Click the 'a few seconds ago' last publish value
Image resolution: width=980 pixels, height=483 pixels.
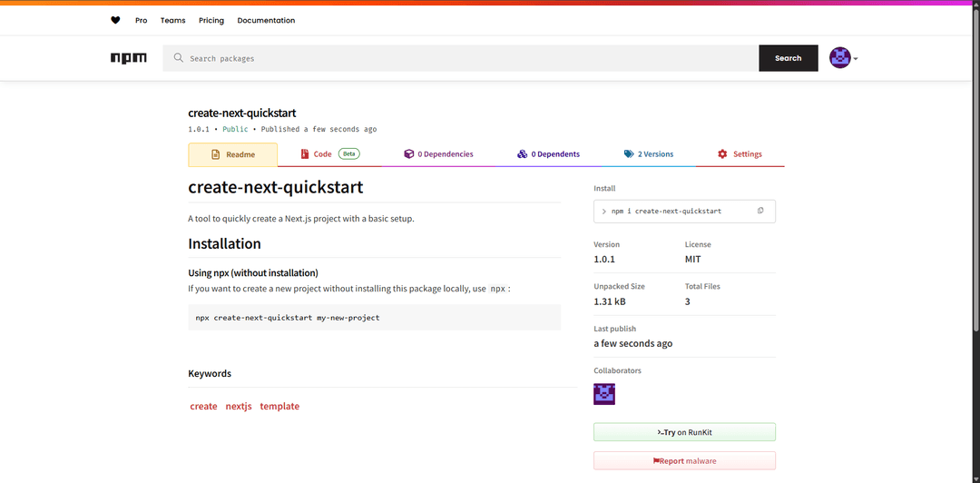coord(633,343)
